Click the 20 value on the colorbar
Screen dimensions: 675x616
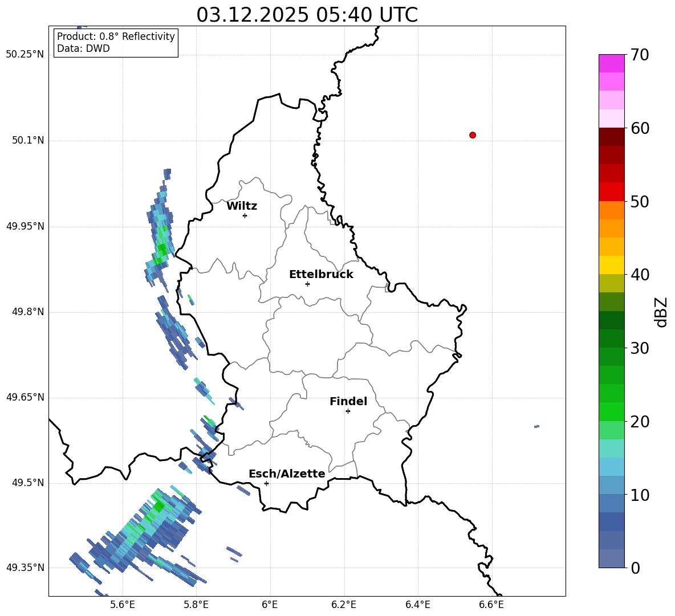coord(640,422)
